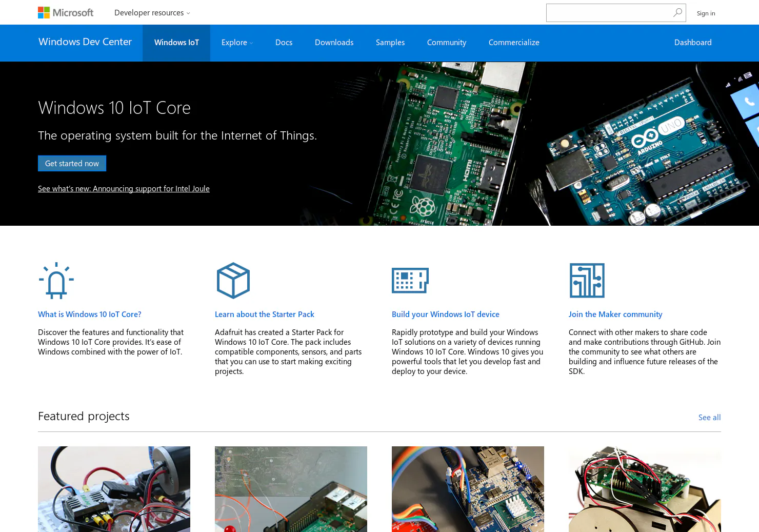Click the Get started now button
759x532 pixels.
72,164
